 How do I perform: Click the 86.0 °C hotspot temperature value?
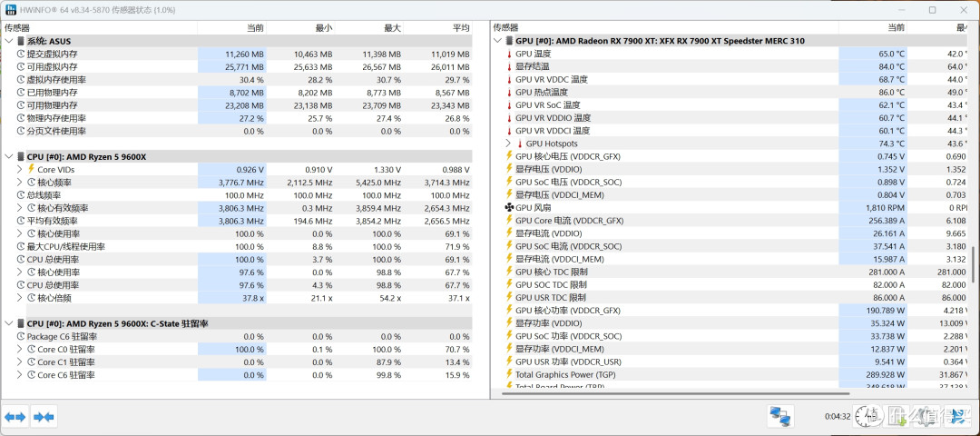(x=892, y=92)
